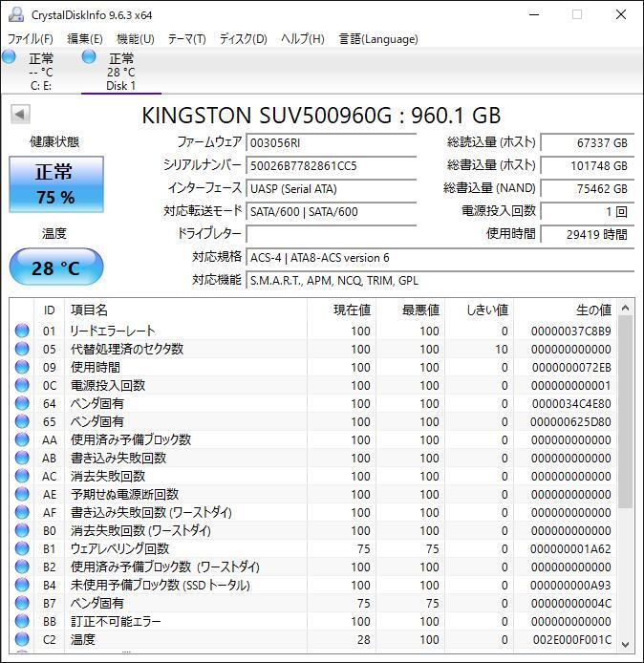Click the 項目名 column header
This screenshot has height=663, width=644.
(x=185, y=310)
